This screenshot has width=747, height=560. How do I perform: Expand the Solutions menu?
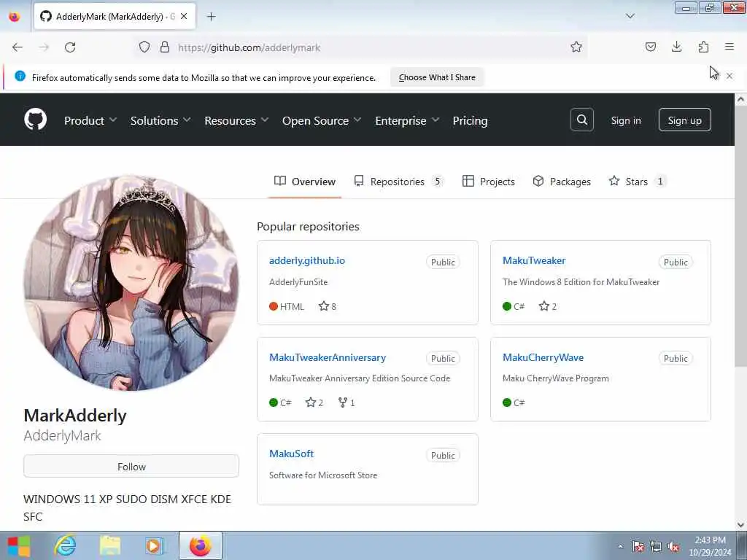pyautogui.click(x=160, y=120)
